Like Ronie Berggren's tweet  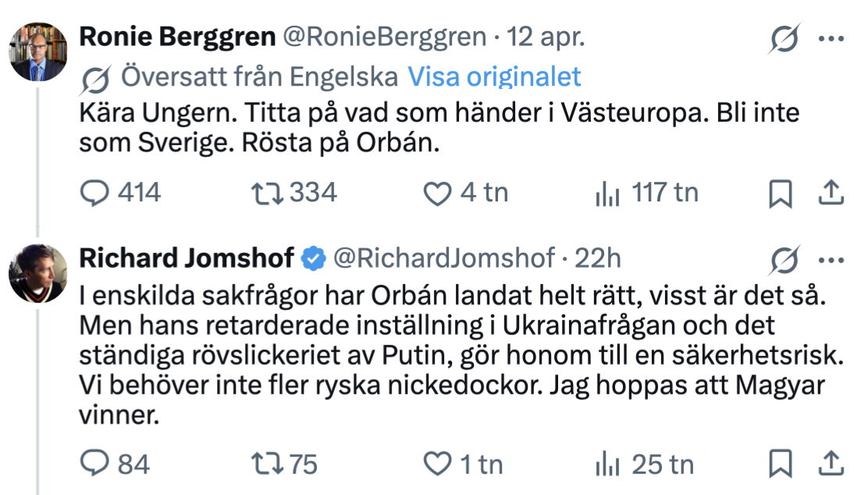[436, 193]
